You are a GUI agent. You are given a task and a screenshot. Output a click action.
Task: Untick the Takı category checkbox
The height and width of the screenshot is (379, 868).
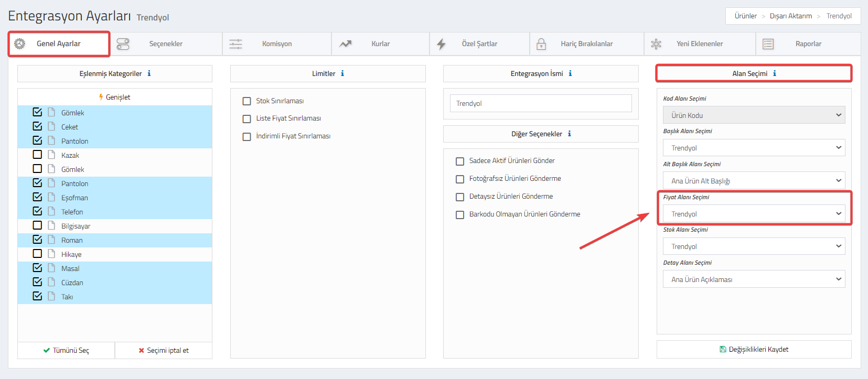[37, 296]
